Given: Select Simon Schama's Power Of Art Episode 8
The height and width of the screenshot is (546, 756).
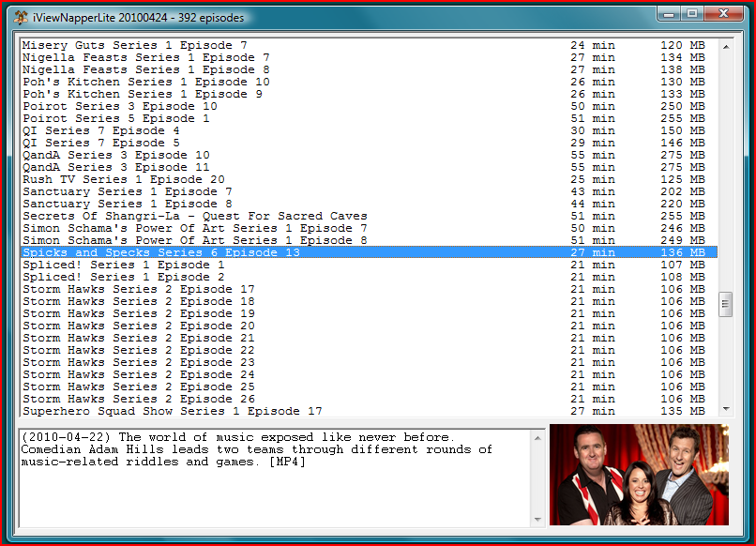Looking at the screenshot, I should click(370, 241).
